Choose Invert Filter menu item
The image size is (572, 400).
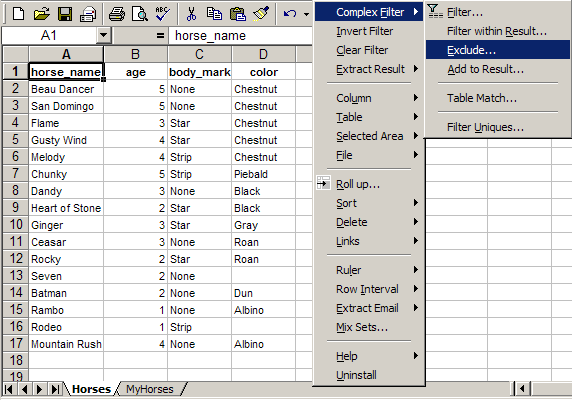coord(369,31)
